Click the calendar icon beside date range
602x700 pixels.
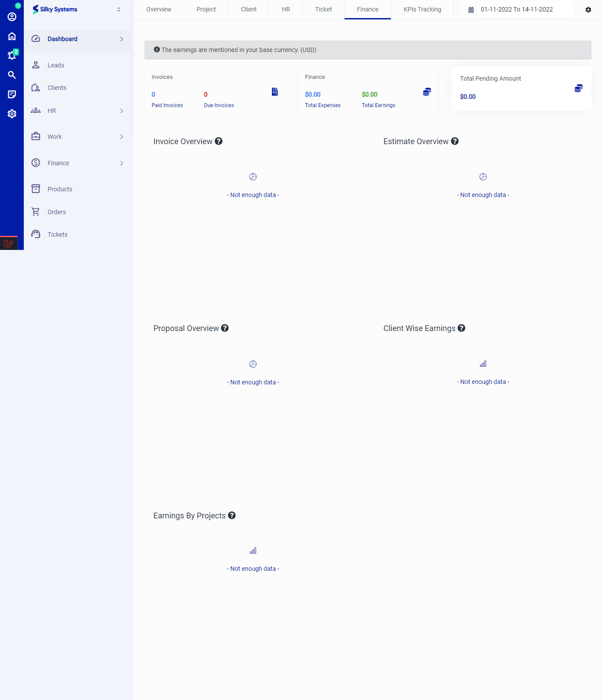(x=471, y=10)
